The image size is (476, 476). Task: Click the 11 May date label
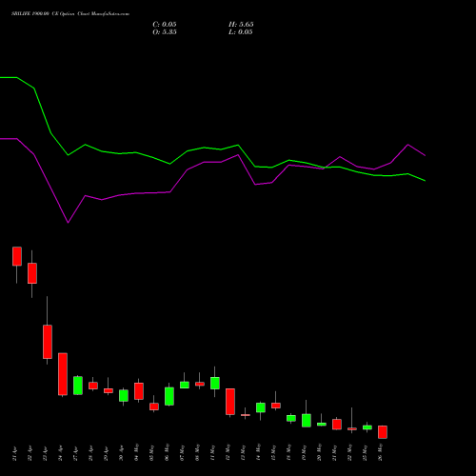pyautogui.click(x=213, y=453)
